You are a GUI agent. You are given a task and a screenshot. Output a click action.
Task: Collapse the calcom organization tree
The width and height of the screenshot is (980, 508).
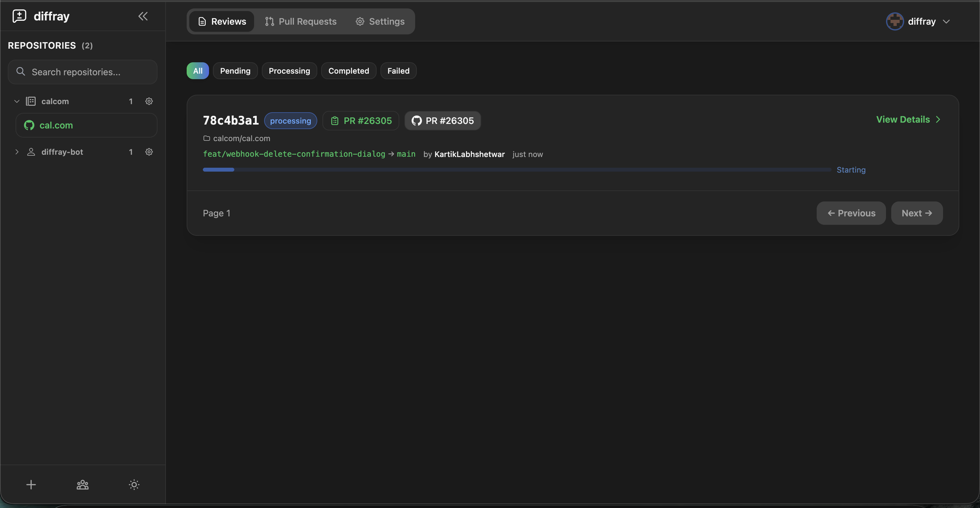click(x=17, y=101)
